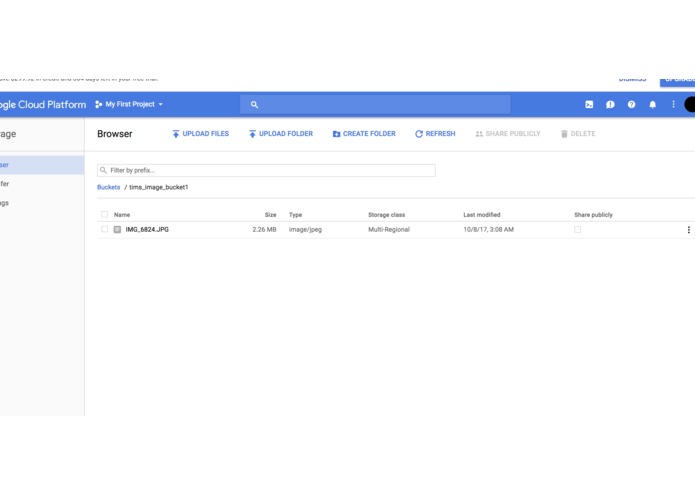Click the project hexagon icon beside My First Project
This screenshot has width=695, height=494.
pos(98,105)
